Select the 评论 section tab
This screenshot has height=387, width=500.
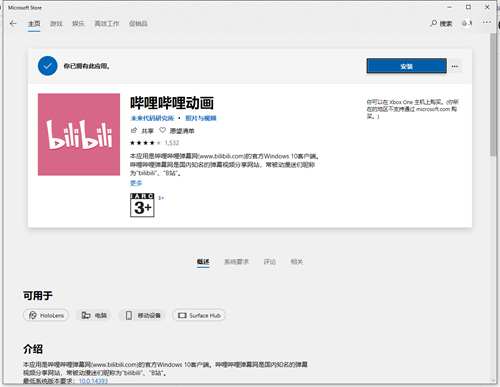pos(270,262)
